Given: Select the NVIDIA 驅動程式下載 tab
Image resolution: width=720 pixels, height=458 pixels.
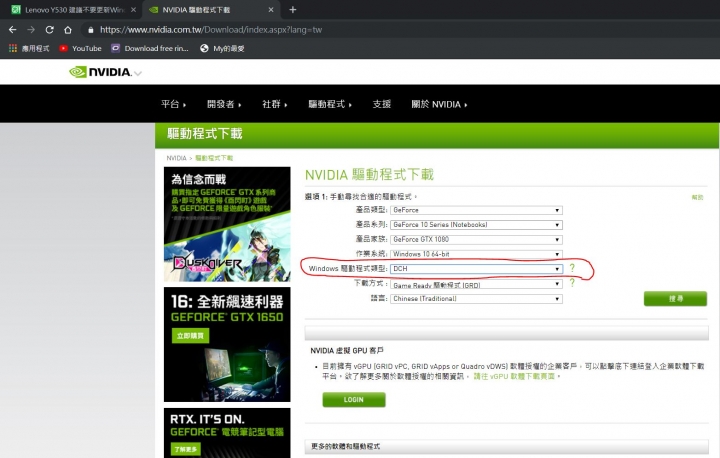Looking at the screenshot, I should 211,10.
